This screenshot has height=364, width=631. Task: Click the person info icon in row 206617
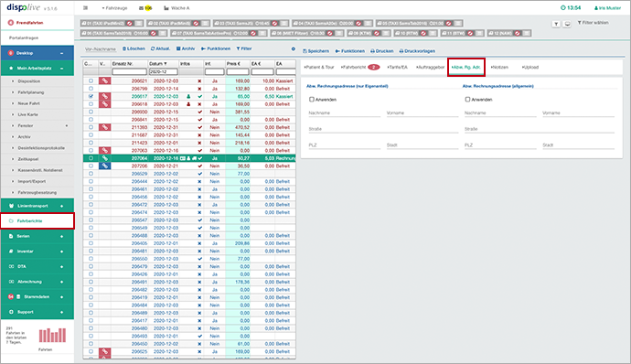[188, 97]
